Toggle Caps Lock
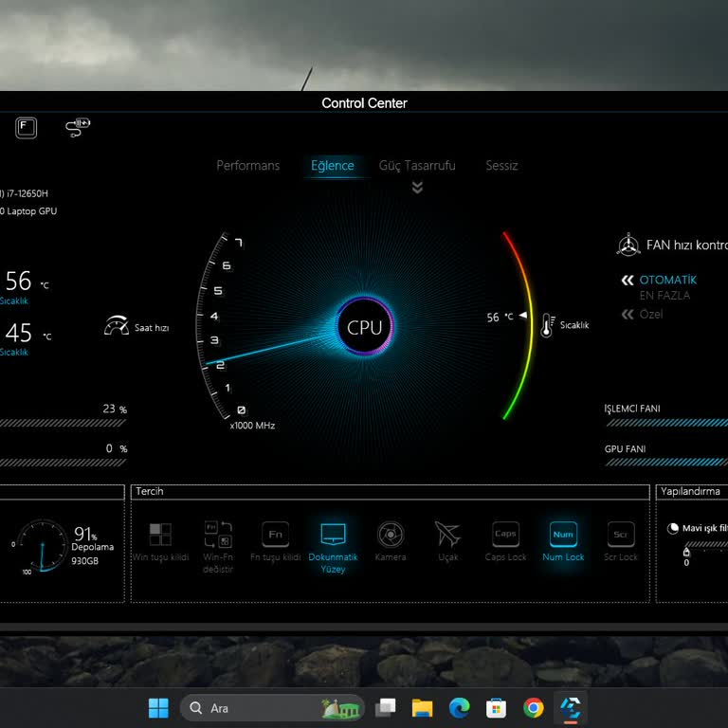This screenshot has width=728, height=728. click(505, 542)
